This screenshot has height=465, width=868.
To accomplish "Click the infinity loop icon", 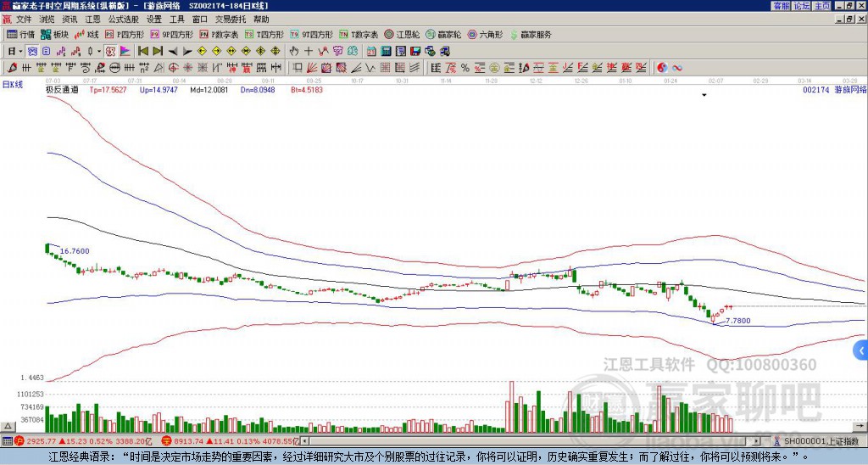I will 677,68.
